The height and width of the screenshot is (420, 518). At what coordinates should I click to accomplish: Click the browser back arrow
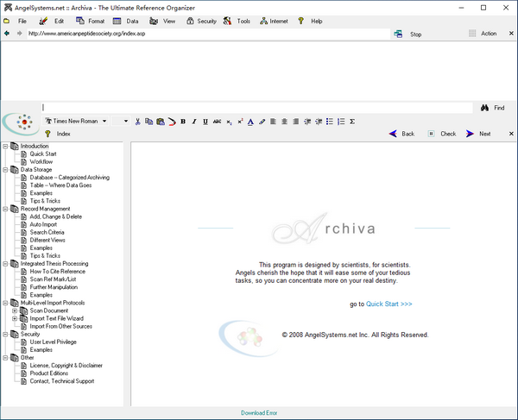pyautogui.click(x=7, y=34)
